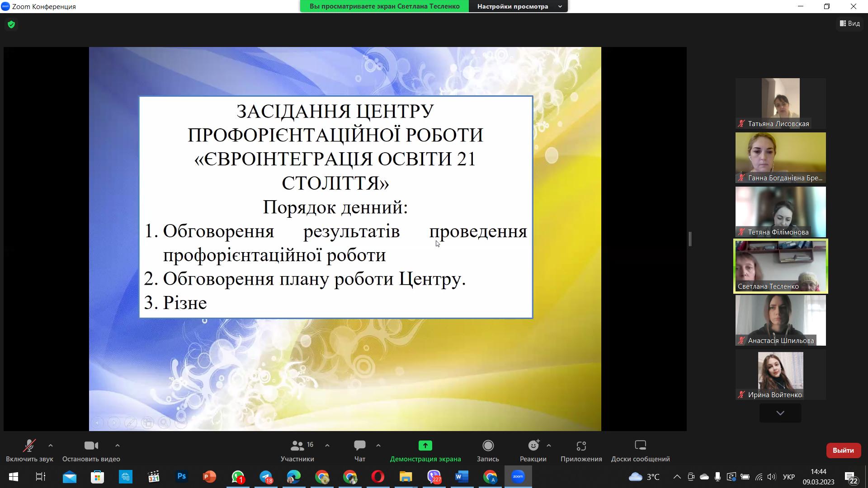Click the panel divider resize handle
The image size is (868, 488).
coord(690,239)
